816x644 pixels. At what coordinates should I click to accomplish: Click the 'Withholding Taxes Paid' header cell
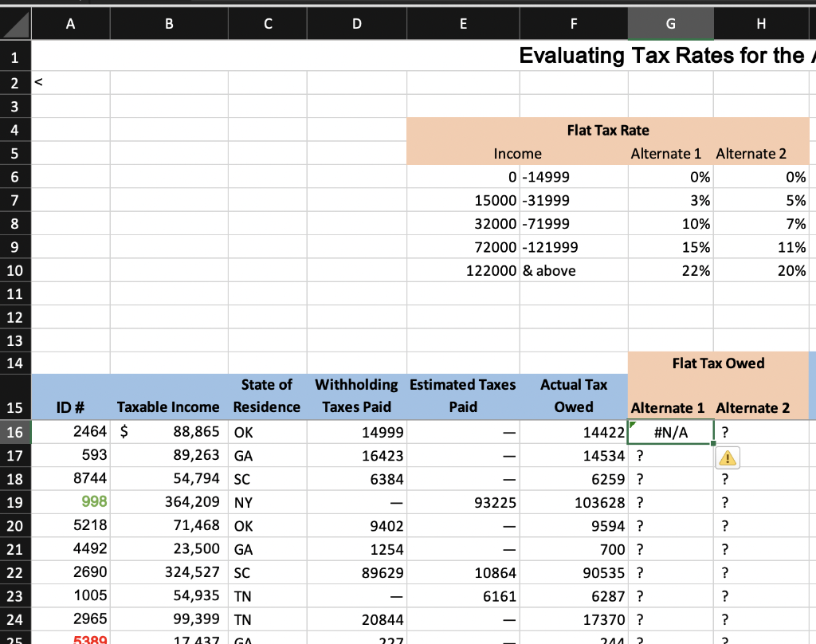(x=357, y=397)
